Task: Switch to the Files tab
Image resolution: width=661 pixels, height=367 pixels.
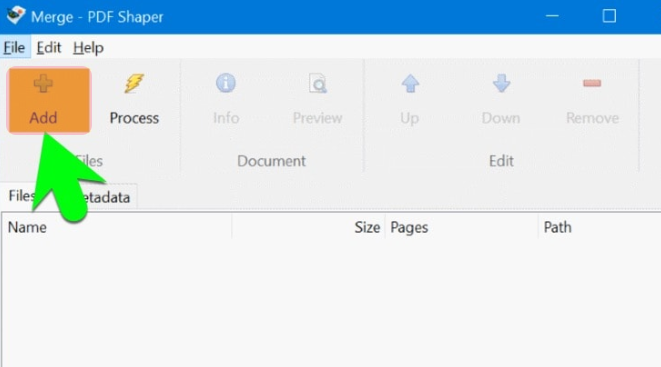Action: coord(21,196)
